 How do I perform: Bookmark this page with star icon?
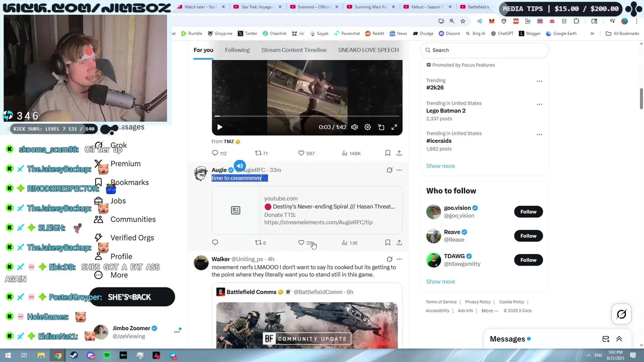pos(463,21)
